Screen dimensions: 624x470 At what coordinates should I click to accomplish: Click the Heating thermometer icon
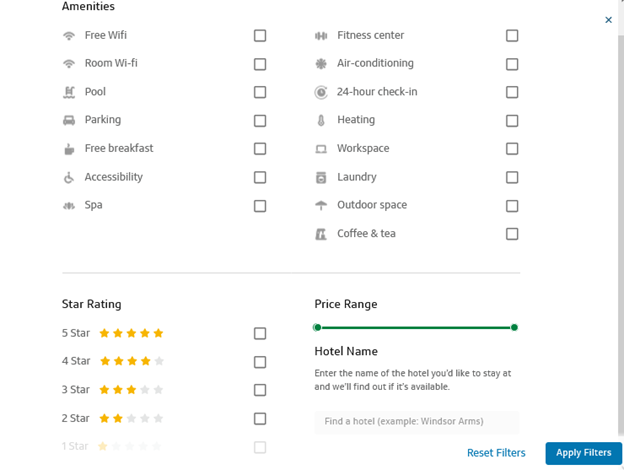tap(321, 120)
